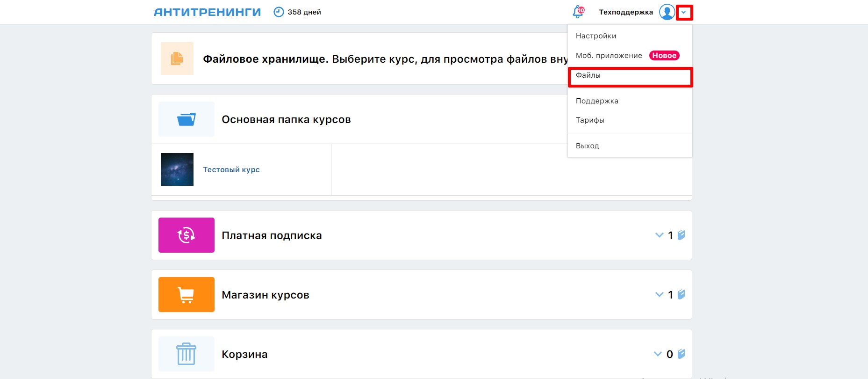
Task: Select Тарифы in the dropdown menu
Action: tap(590, 120)
